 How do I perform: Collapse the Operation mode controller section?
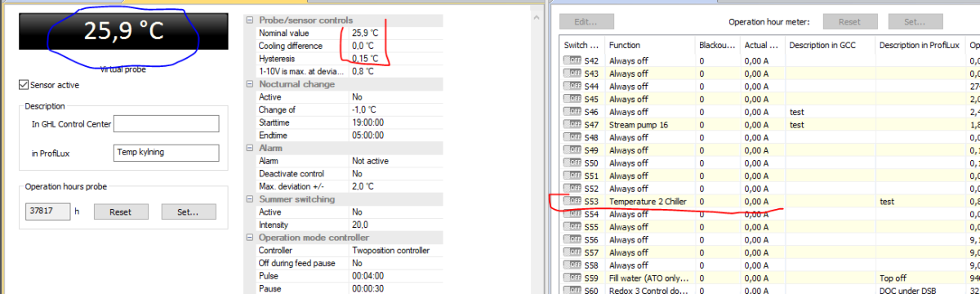[251, 238]
